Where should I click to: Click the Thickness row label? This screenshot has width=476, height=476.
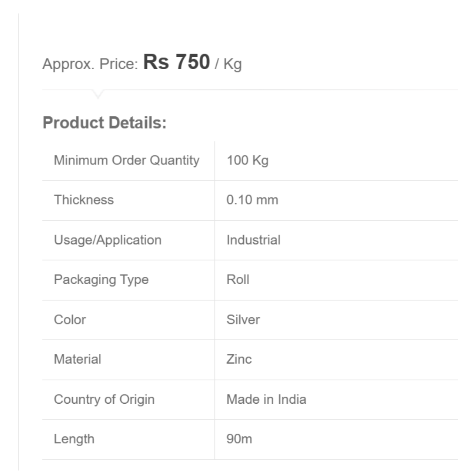84,200
